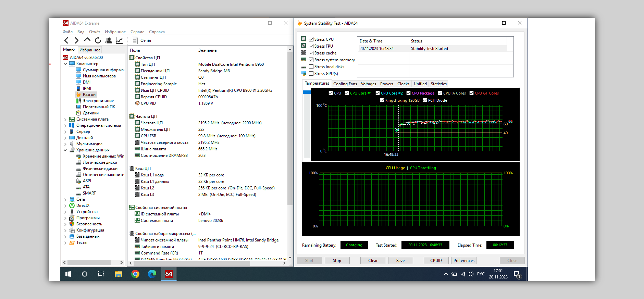The image size is (644, 299).
Task: Select Датчики sensor item in tree
Action: pyautogui.click(x=87, y=113)
